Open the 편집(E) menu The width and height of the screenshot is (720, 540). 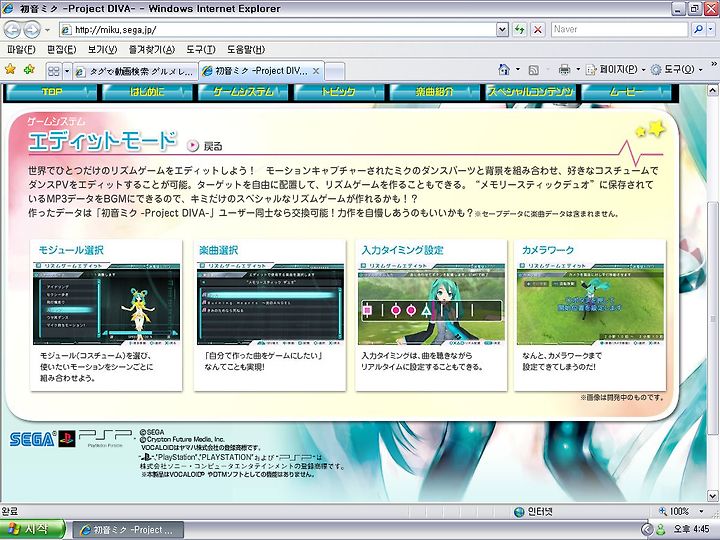pyautogui.click(x=62, y=49)
